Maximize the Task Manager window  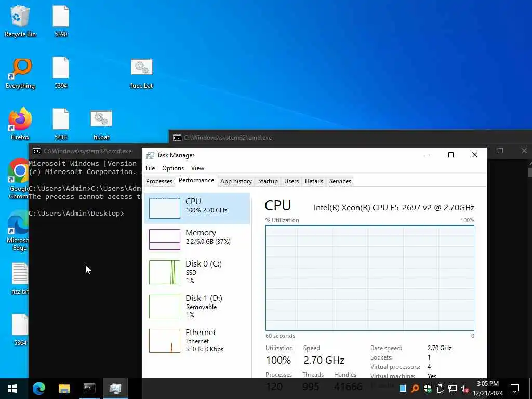point(451,155)
